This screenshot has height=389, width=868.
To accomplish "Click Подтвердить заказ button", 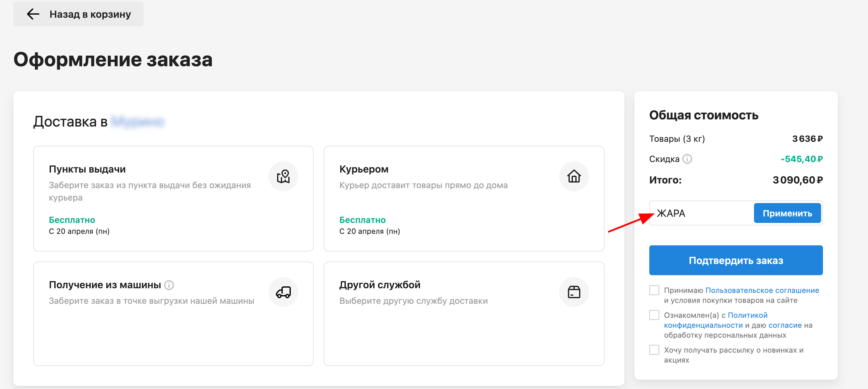I will 736,260.
